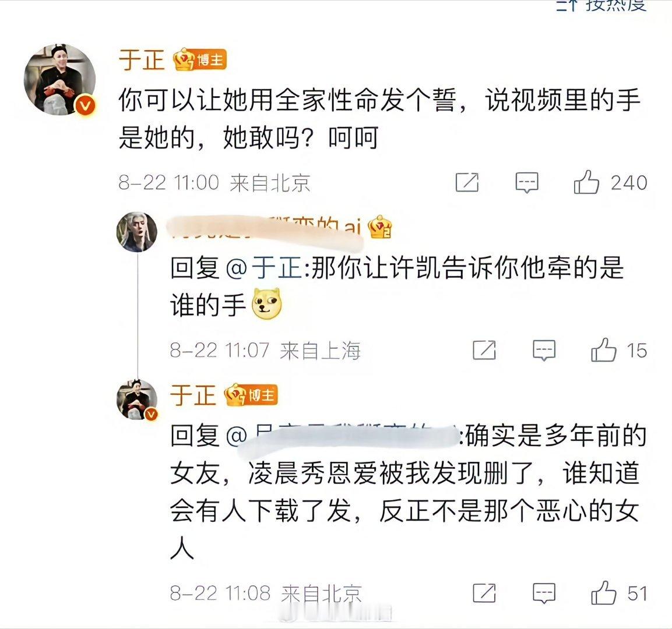This screenshot has height=629, width=672.
Task: Repost the 8-22 11:08 comment
Action: coord(484,593)
